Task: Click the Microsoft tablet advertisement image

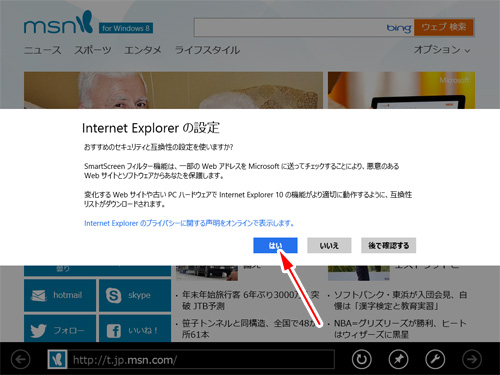Action: tap(401, 90)
